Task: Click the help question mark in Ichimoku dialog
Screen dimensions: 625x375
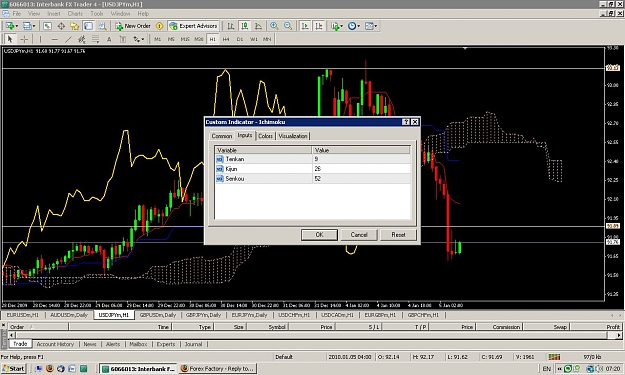Action: 406,122
